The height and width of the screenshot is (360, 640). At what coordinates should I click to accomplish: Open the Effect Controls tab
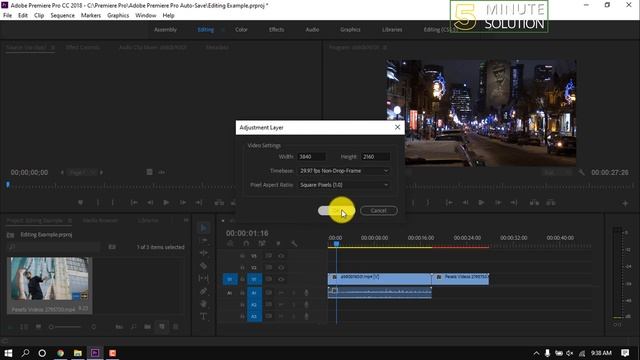point(83,47)
